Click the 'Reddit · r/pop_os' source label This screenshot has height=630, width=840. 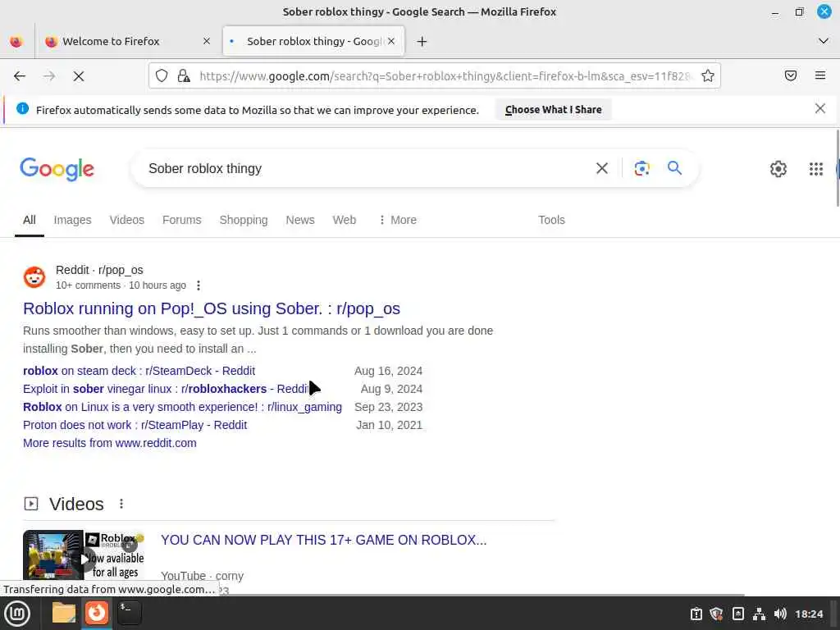click(99, 270)
